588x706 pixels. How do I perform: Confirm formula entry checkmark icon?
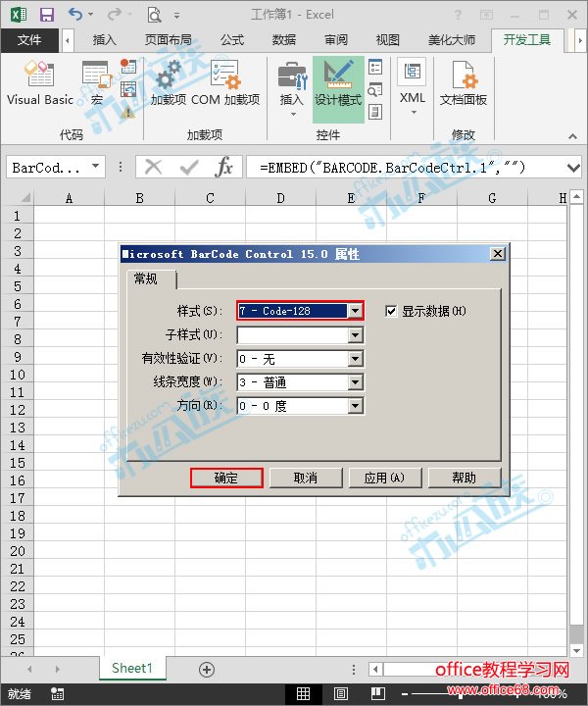pyautogui.click(x=189, y=168)
